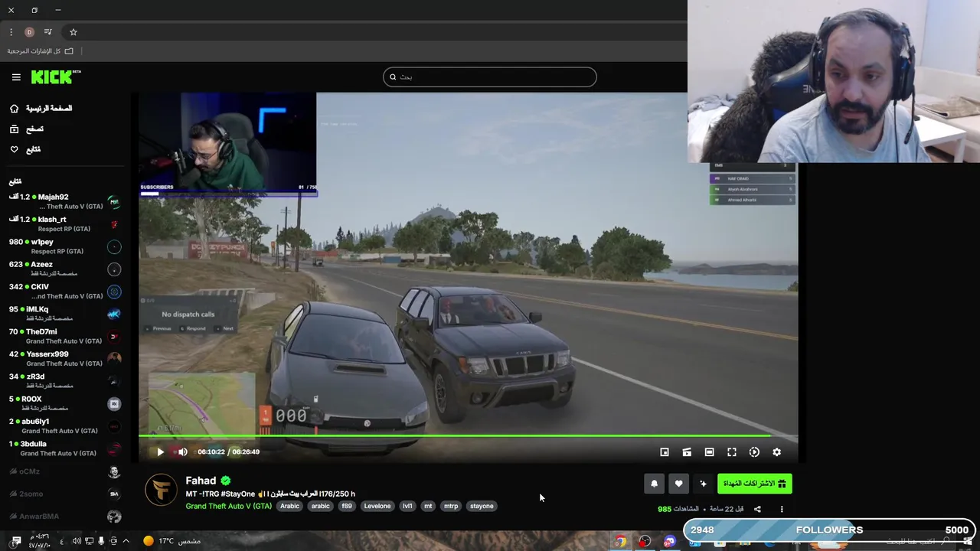
Task: Enter fullscreen in the video player
Action: point(732,452)
